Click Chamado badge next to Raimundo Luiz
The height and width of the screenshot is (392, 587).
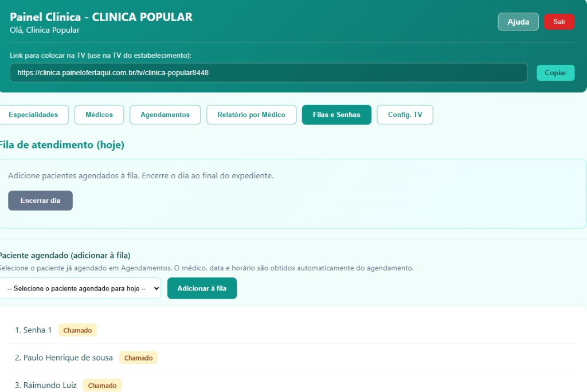point(102,385)
